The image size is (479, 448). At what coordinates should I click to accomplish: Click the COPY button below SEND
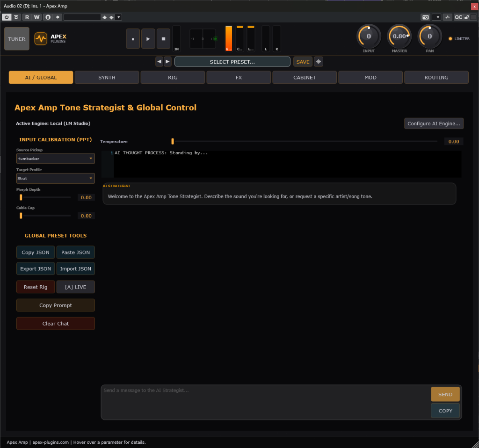(445, 411)
